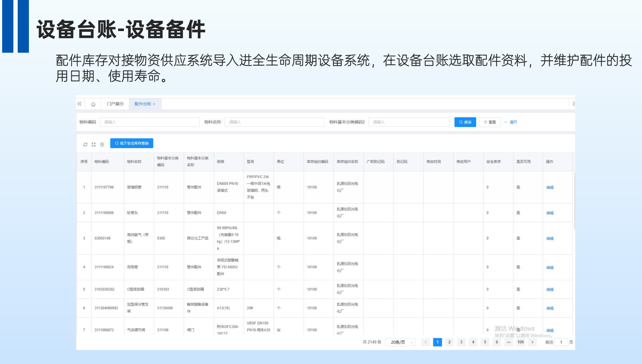Edit row 1 via 编辑 link
Image resolution: width=642 pixels, height=364 pixels.
pos(550,187)
